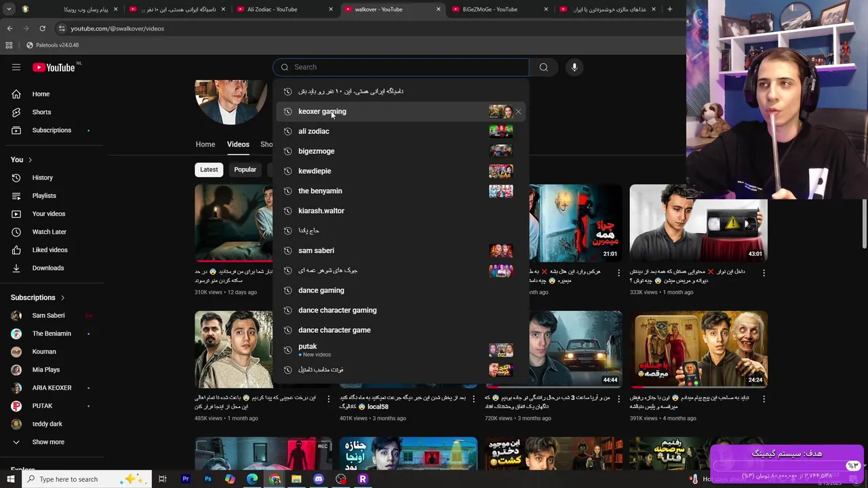Open the Windows Start menu

(x=10, y=479)
